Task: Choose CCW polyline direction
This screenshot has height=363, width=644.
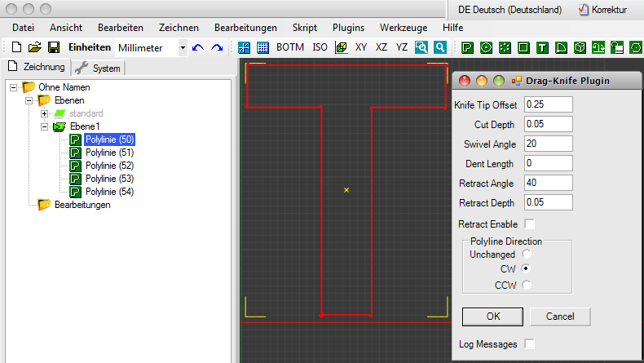Action: click(x=526, y=285)
